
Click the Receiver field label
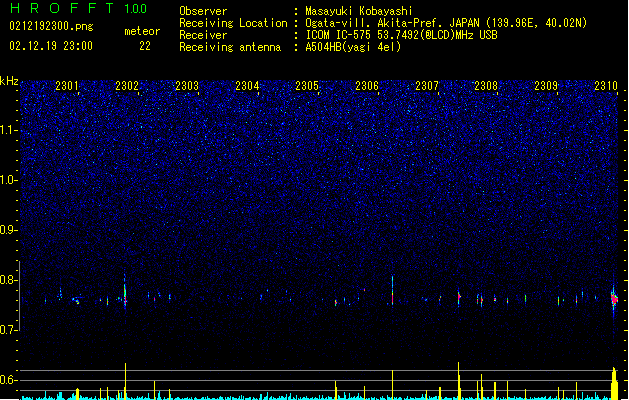[203, 35]
